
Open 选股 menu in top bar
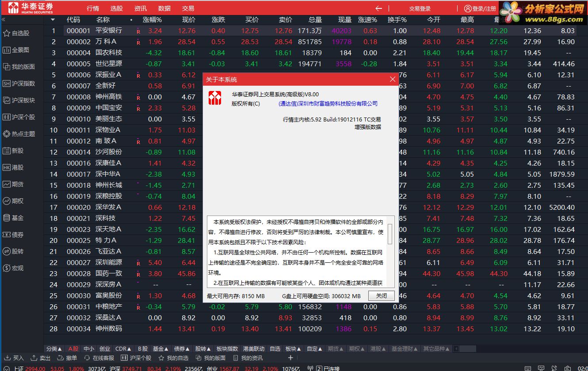coord(117,8)
